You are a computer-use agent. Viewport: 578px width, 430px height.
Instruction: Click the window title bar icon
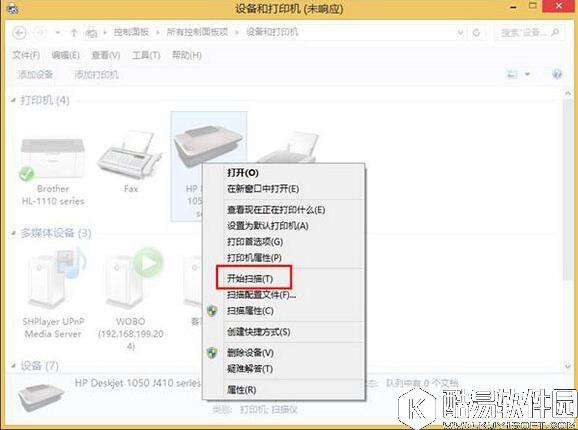[12, 8]
